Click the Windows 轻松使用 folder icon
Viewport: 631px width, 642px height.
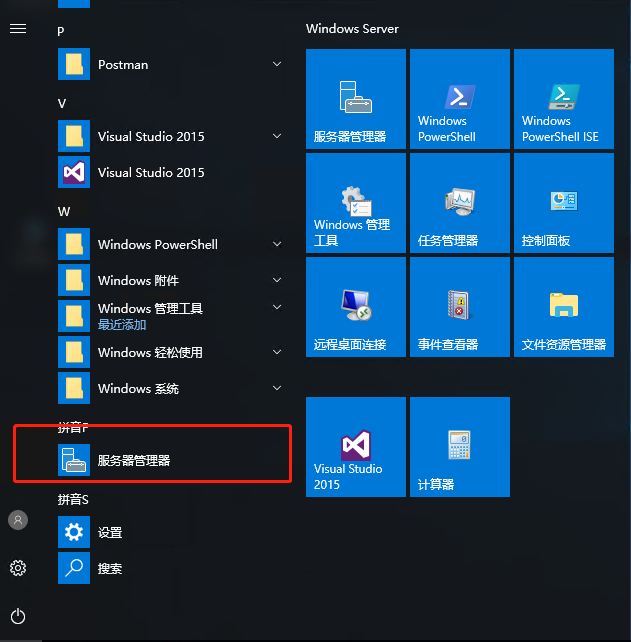pos(74,352)
